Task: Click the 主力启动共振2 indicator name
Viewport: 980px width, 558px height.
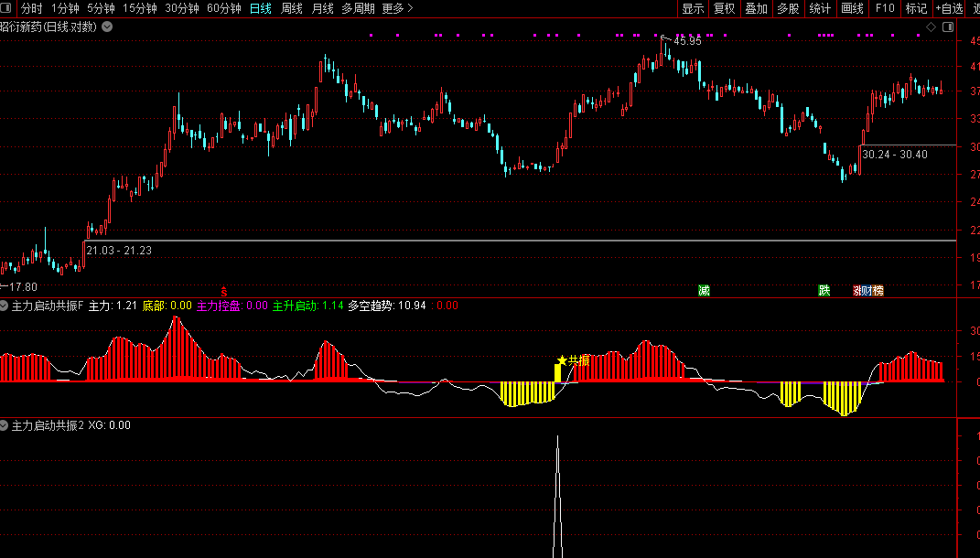Action: click(48, 425)
